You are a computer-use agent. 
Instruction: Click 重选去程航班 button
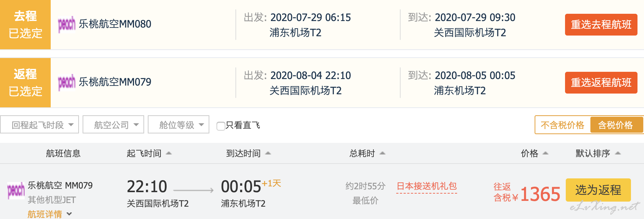tap(601, 25)
